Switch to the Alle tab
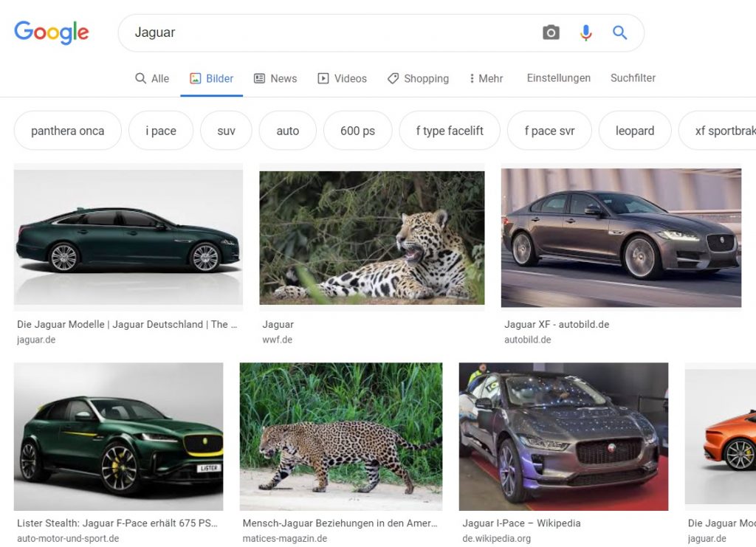 tap(152, 78)
